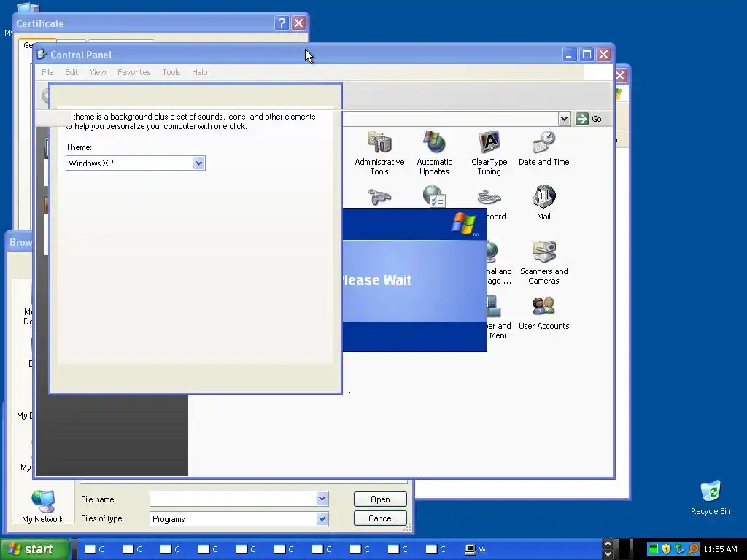Expand the File name dropdown arrow
The width and height of the screenshot is (747, 560).
tap(322, 499)
